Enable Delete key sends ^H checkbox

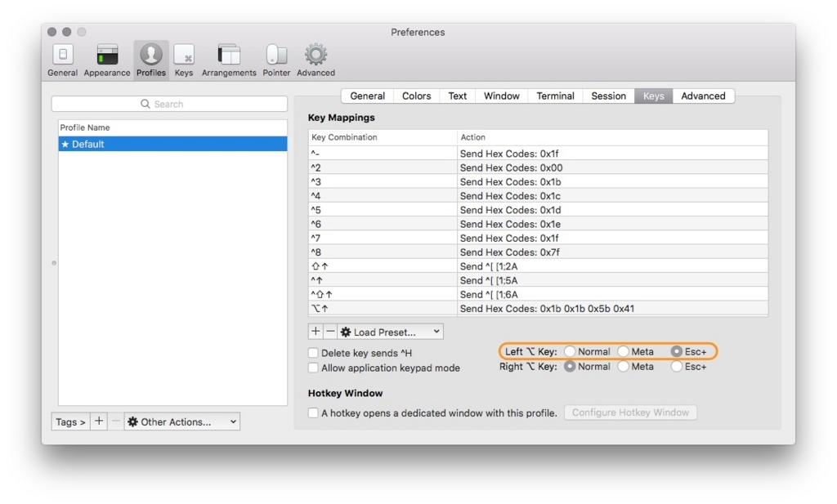click(313, 353)
